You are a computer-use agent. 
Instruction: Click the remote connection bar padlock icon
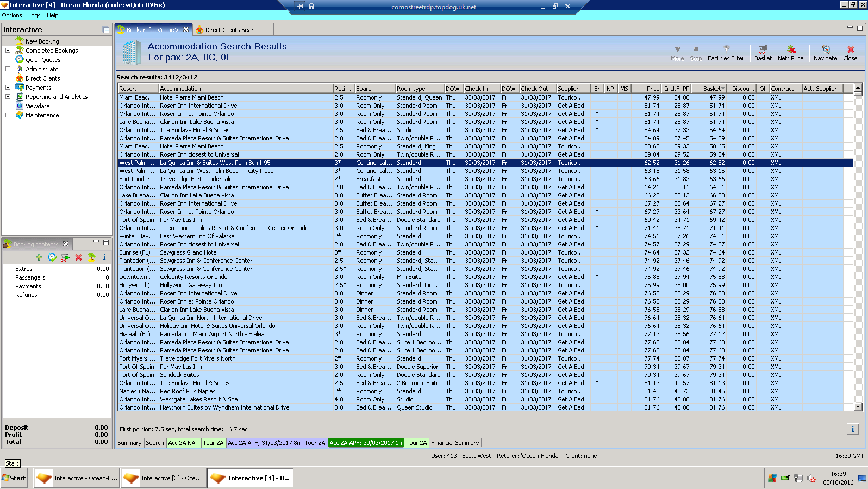point(311,7)
